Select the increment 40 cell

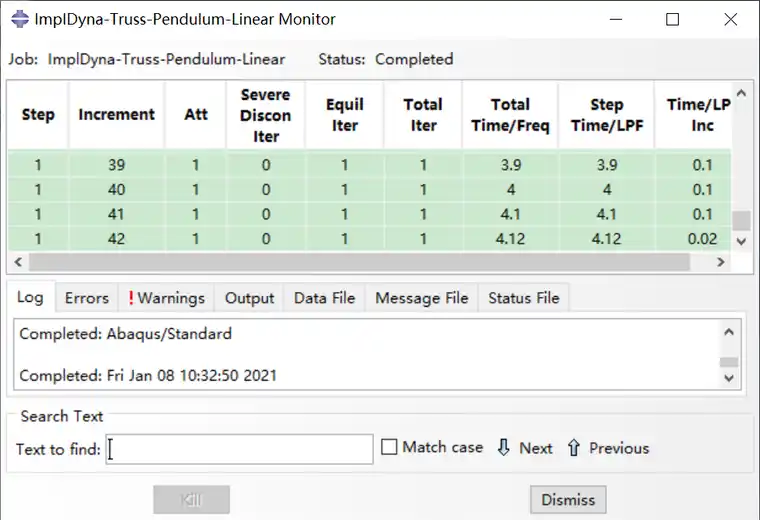point(116,189)
